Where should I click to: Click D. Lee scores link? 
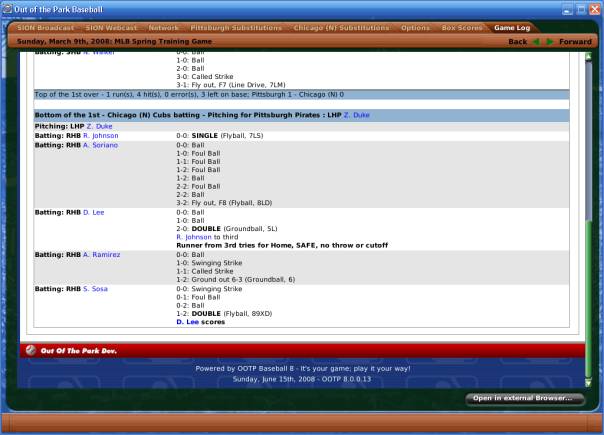(x=188, y=322)
